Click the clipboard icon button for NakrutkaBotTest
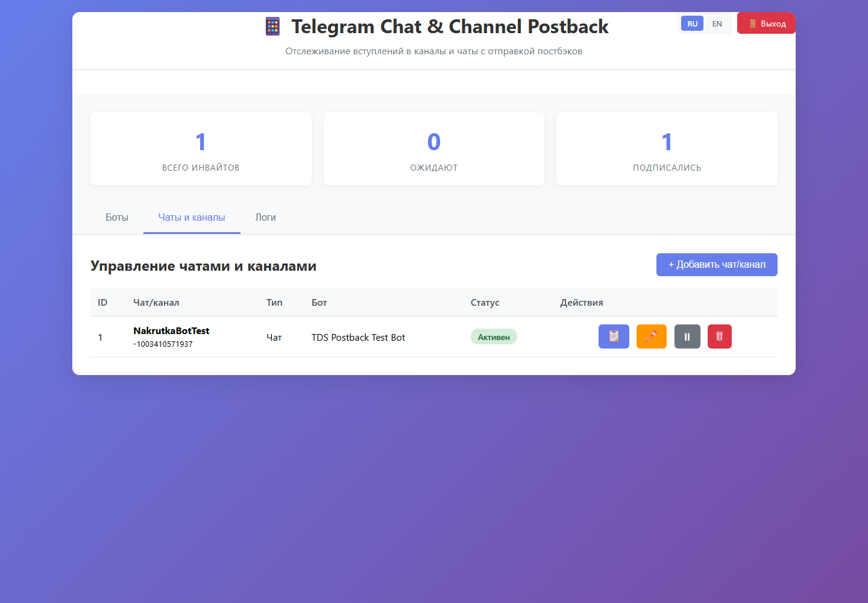 [614, 336]
